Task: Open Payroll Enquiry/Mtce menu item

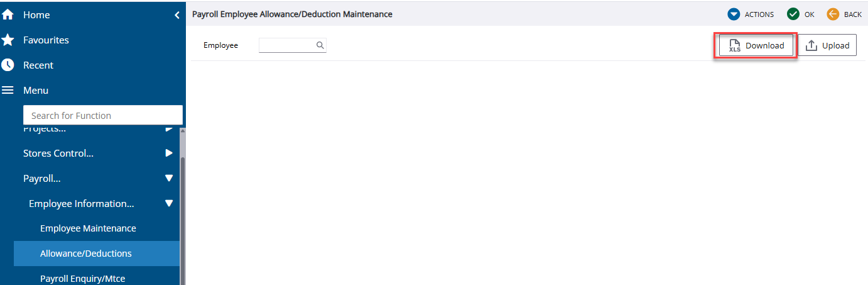Action: [82, 278]
